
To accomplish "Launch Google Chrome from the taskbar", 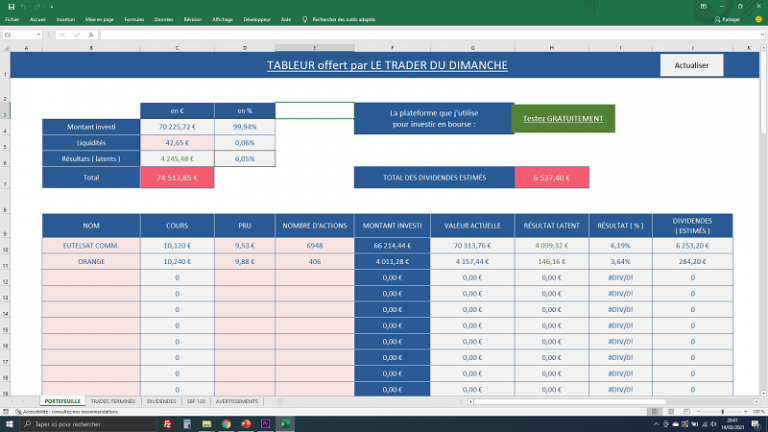I will coord(227,423).
